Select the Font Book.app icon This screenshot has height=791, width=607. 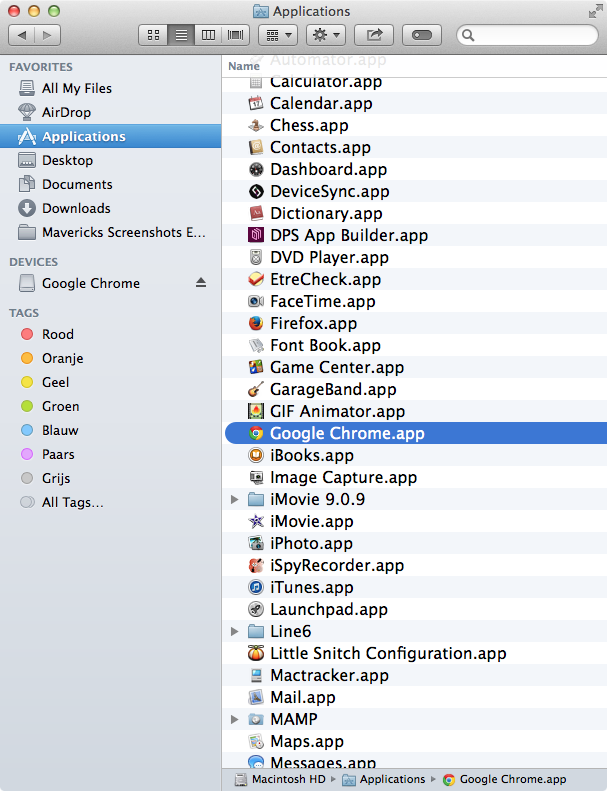tap(256, 345)
